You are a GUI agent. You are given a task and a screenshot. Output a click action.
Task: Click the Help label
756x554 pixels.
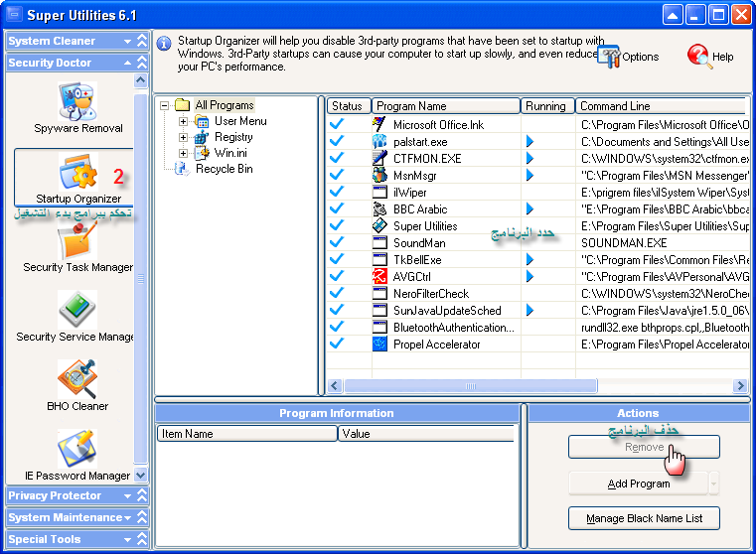(723, 57)
